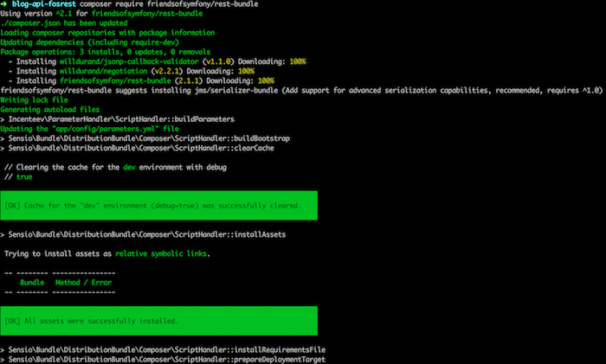Screen dimensions: 606x364
Task: Click the green '[OK] All assets were successfully installed' banner
Action: [158, 321]
